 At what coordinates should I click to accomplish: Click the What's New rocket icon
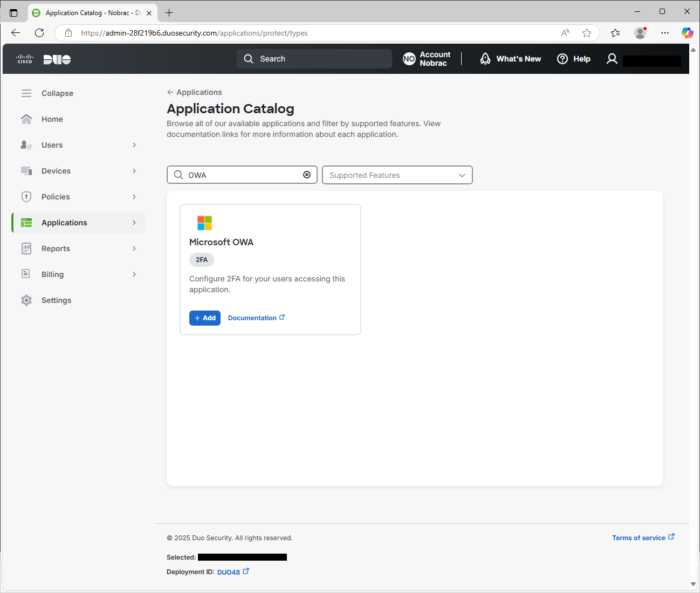(x=485, y=59)
